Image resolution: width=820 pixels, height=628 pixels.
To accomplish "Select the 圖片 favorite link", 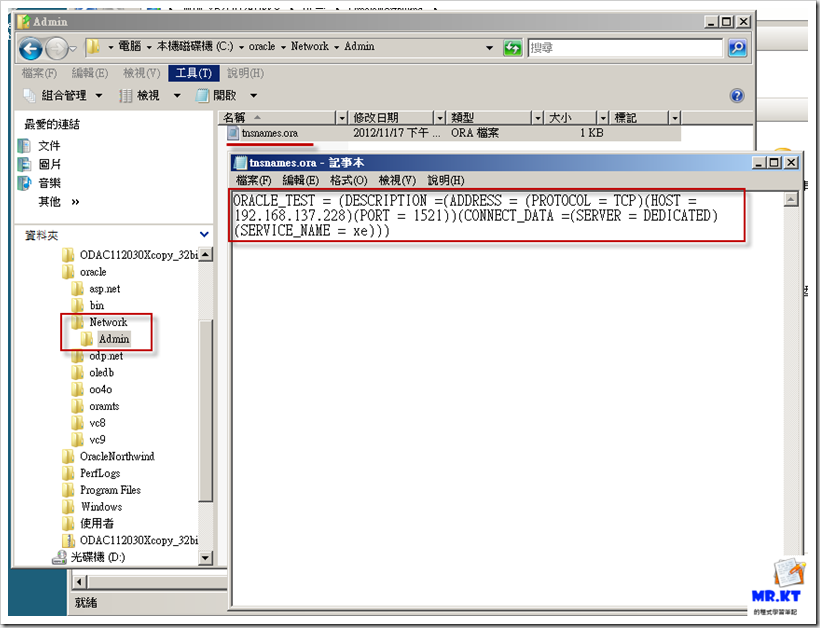I will click(49, 164).
